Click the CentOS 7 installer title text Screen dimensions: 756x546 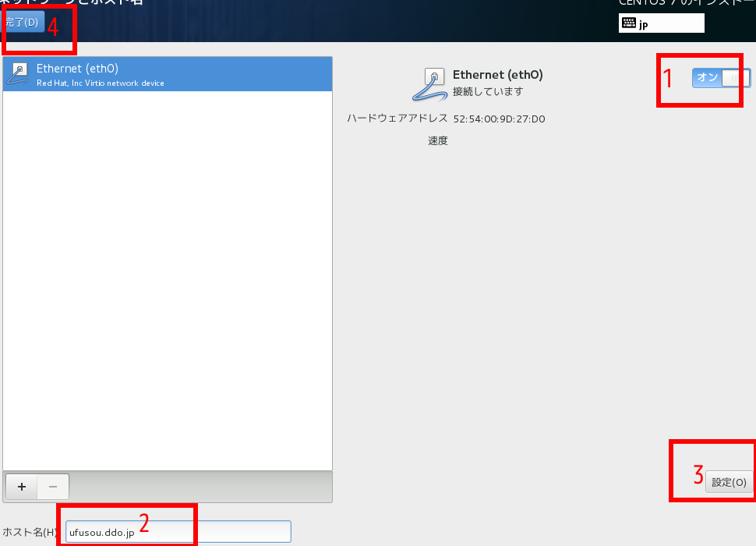point(686,2)
